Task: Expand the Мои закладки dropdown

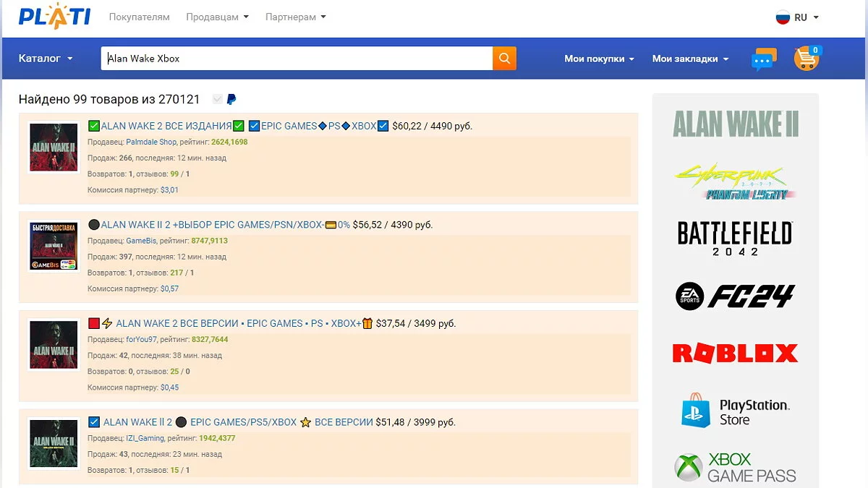Action: (x=690, y=59)
